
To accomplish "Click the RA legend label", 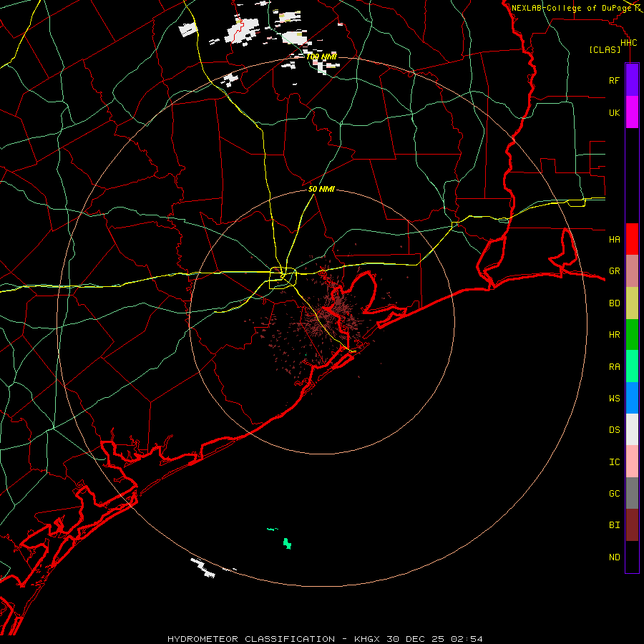I will pyautogui.click(x=614, y=367).
